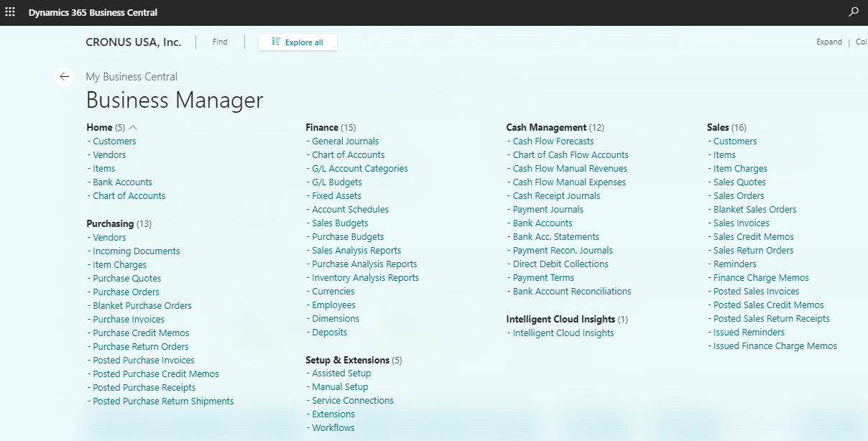Open Currencies
This screenshot has height=441, width=868.
coord(333,292)
